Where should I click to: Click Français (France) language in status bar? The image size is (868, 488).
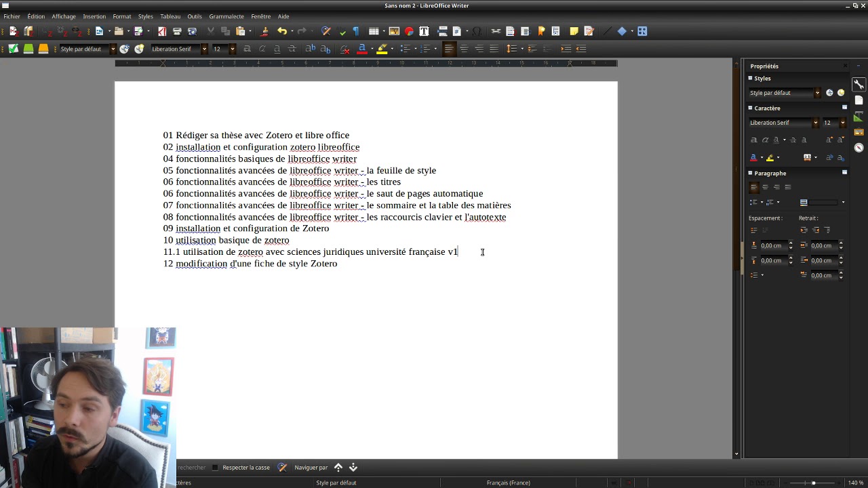click(x=509, y=483)
